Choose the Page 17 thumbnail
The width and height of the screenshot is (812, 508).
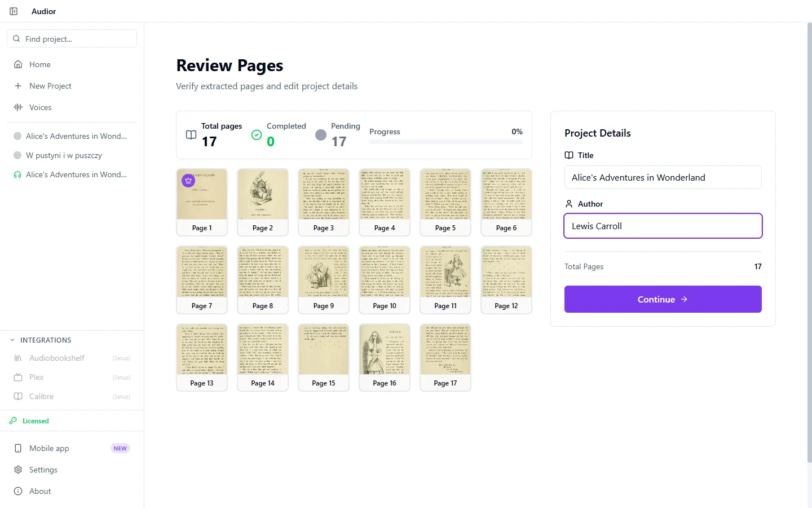coord(445,357)
